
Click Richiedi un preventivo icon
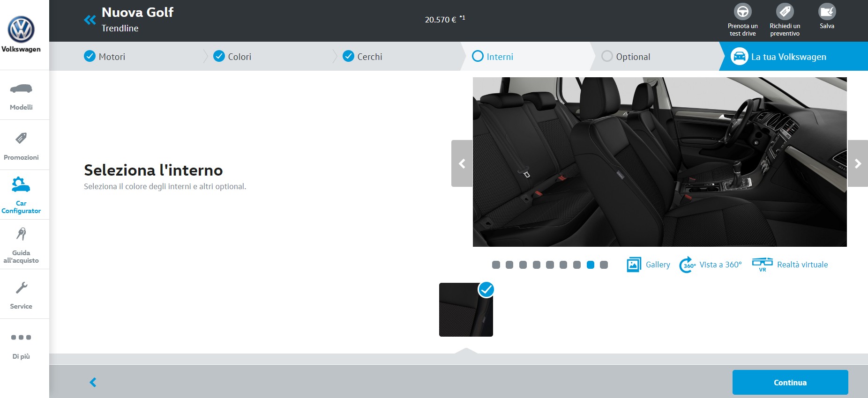pos(785,12)
